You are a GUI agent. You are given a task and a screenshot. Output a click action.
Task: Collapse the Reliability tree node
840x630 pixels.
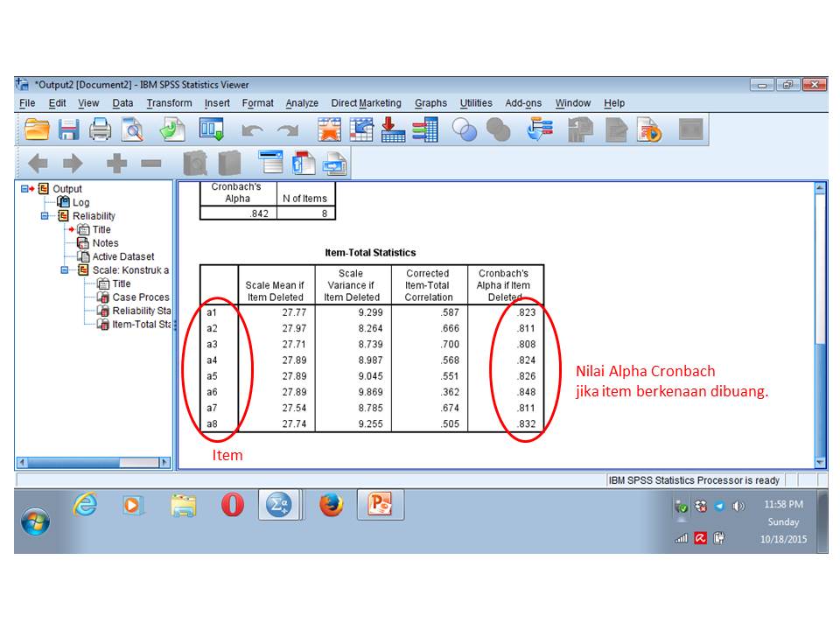tap(45, 216)
